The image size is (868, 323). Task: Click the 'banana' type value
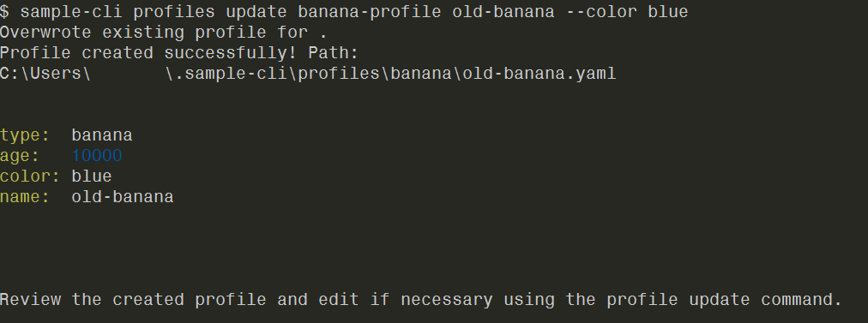102,135
